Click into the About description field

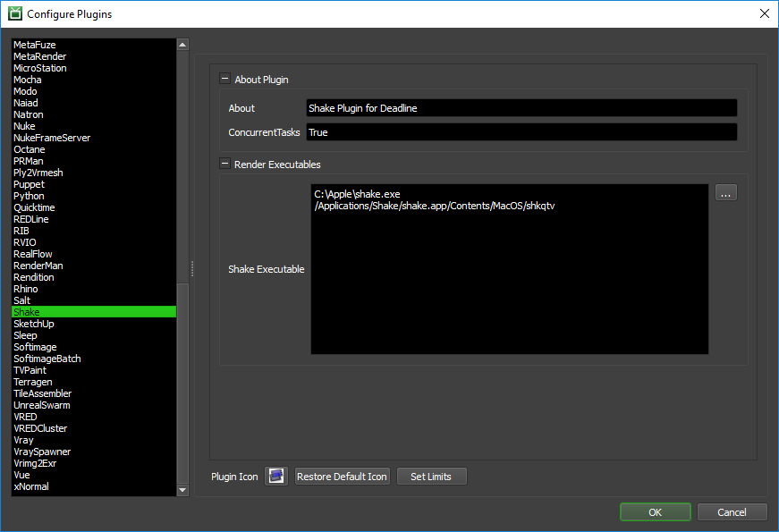[x=523, y=107]
